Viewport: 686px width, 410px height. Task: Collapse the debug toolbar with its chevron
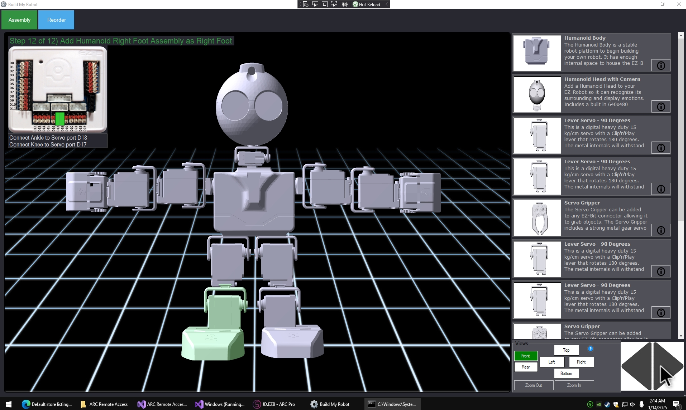(387, 4)
